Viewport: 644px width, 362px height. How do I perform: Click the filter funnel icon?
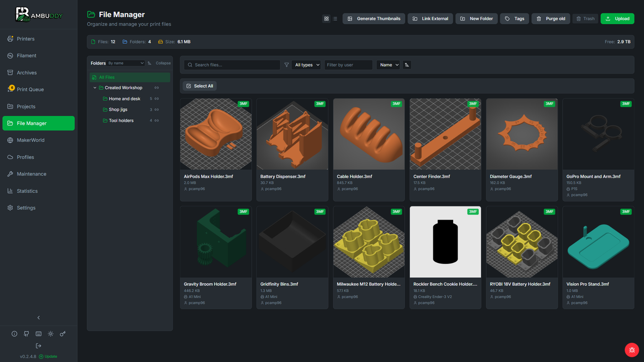coord(286,65)
